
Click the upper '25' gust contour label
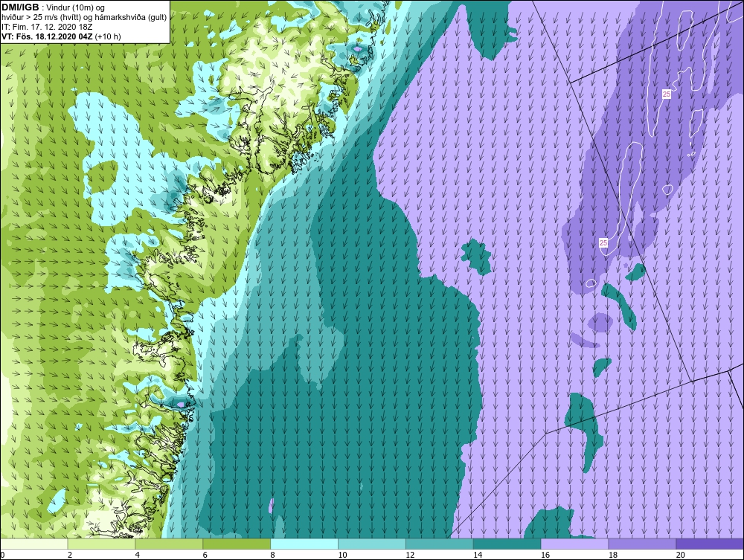point(666,94)
